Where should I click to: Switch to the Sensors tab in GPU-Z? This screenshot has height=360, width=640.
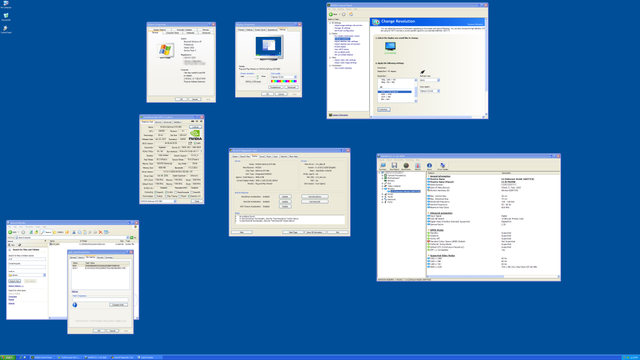pyautogui.click(x=158, y=122)
